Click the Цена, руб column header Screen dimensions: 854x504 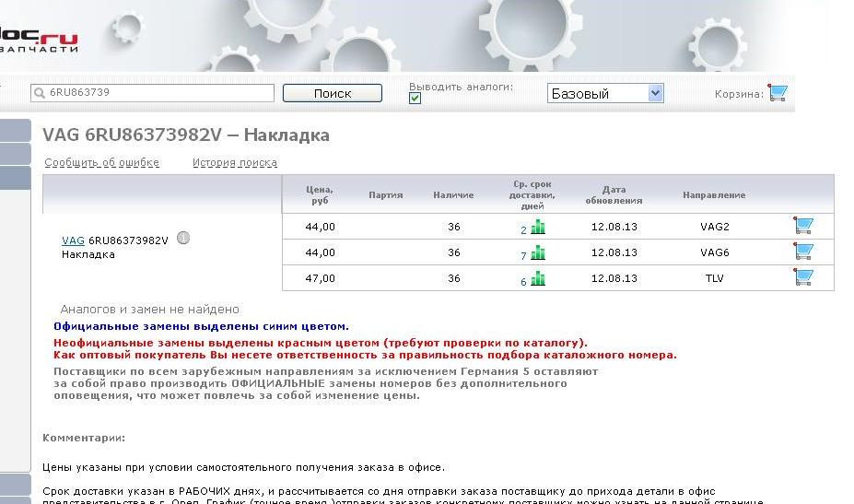pos(320,194)
